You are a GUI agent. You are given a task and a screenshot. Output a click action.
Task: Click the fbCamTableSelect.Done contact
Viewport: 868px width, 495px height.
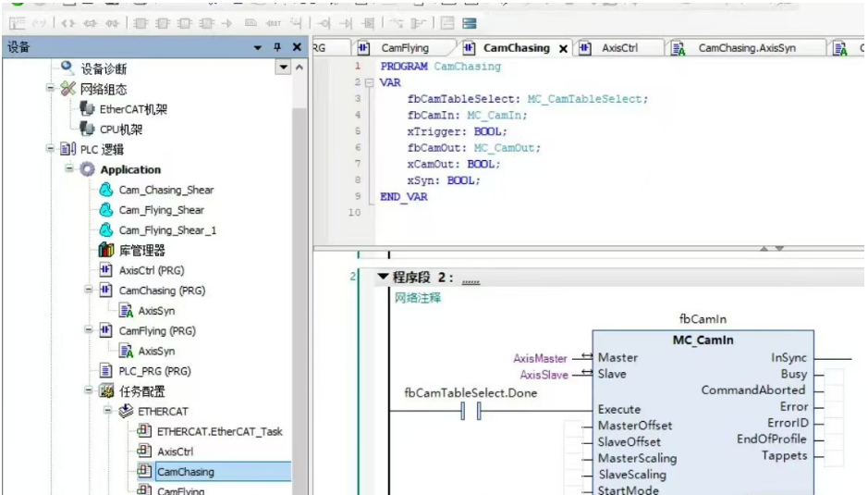472,410
